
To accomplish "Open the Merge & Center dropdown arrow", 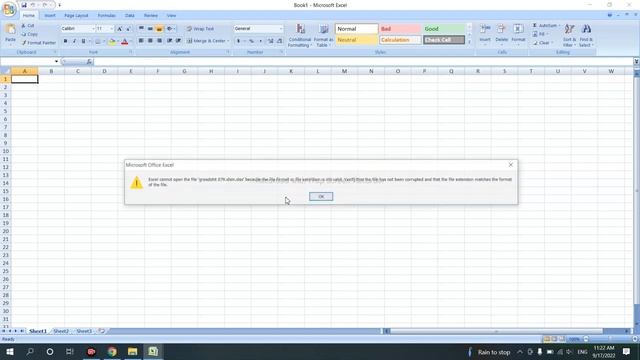I will (x=228, y=41).
